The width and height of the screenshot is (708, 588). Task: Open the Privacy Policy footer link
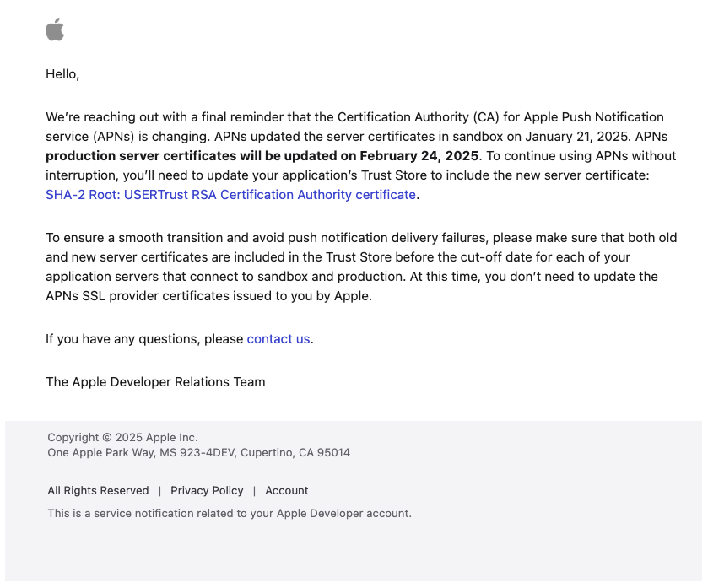pos(207,490)
